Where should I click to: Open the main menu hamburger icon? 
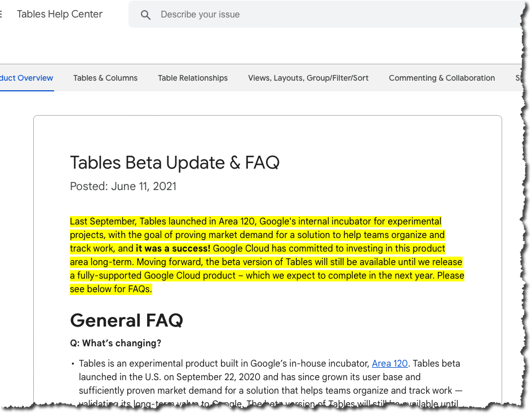point(2,15)
